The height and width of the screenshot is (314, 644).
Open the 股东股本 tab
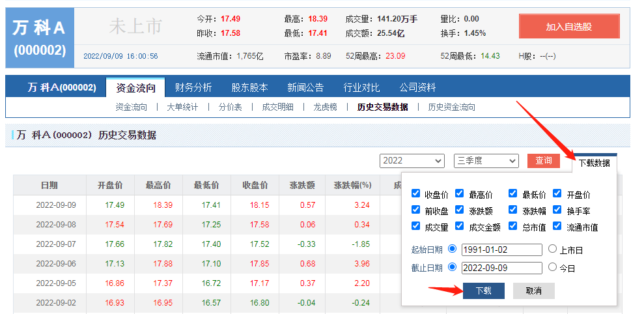point(250,87)
